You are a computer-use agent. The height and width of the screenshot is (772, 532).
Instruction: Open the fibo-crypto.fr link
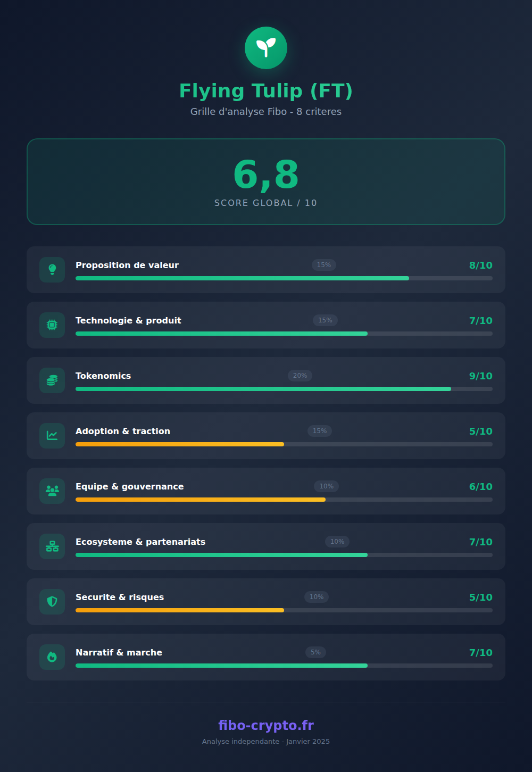coord(266,725)
